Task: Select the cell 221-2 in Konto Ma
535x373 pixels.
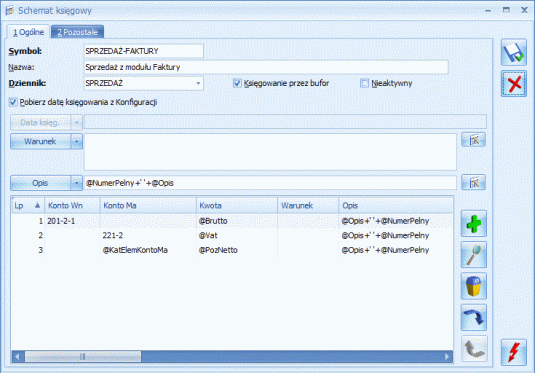Action: (148, 235)
